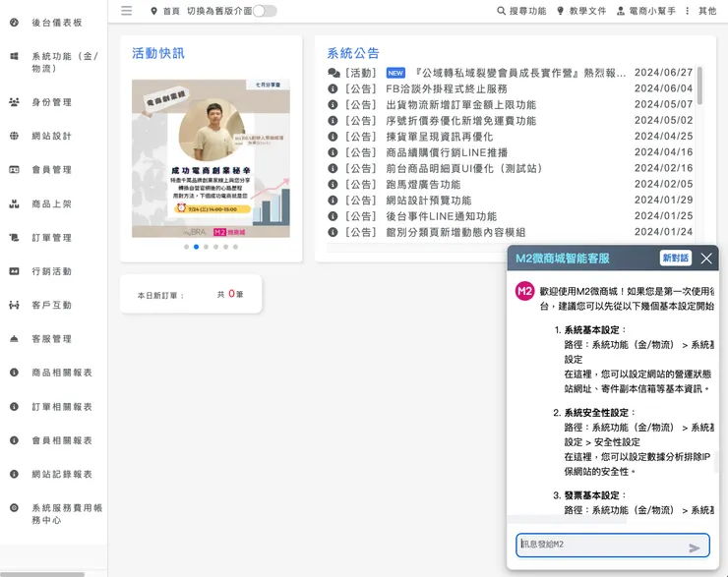Click the 網站設計 globe icon
This screenshot has width=728, height=577.
(x=14, y=136)
